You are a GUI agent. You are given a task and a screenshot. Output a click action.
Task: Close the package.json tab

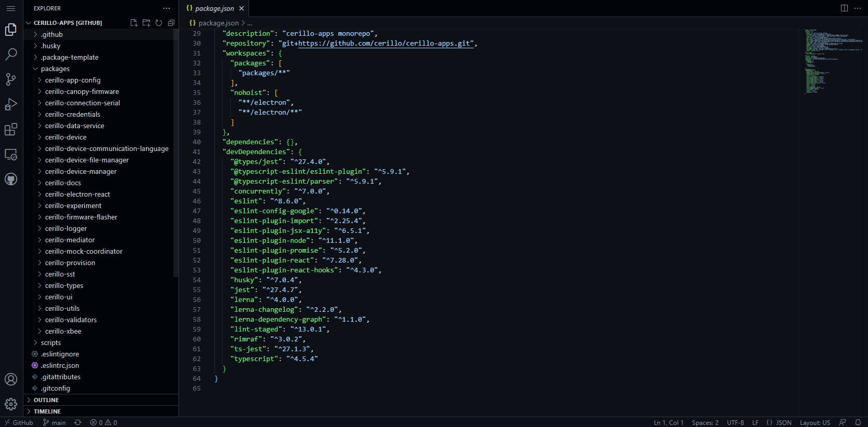click(241, 8)
